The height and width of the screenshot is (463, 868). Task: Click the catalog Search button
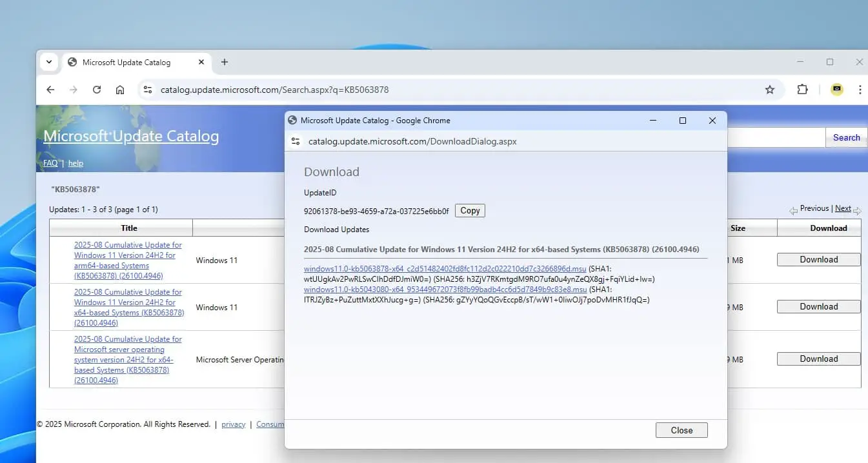(x=846, y=137)
